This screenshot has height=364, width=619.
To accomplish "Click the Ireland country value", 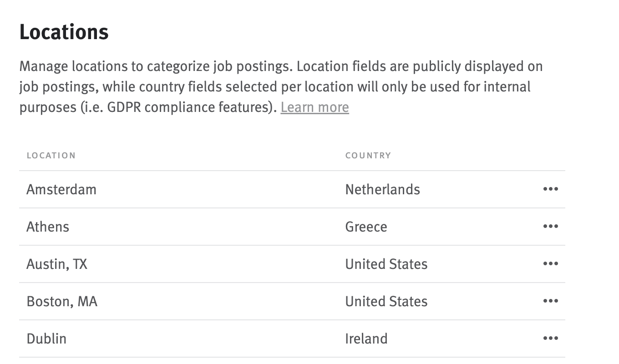I will [366, 339].
